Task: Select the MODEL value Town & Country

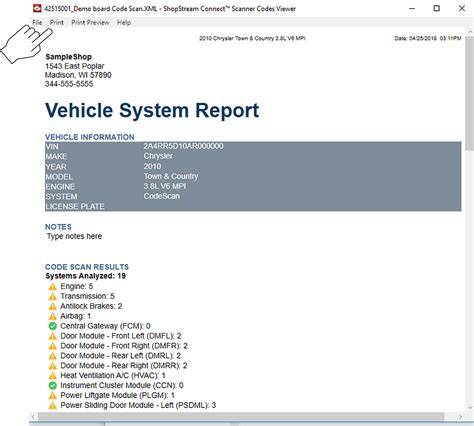Action: coord(171,176)
